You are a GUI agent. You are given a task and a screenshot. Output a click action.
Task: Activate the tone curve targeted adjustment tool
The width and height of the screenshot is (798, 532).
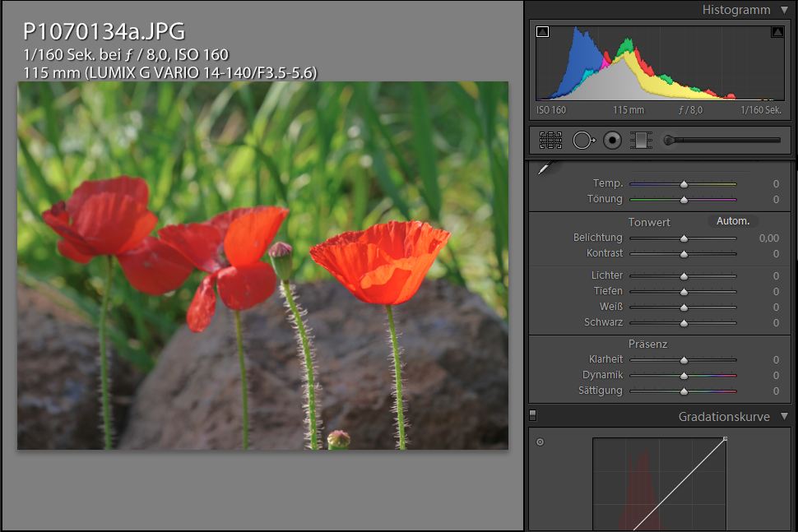(540, 442)
